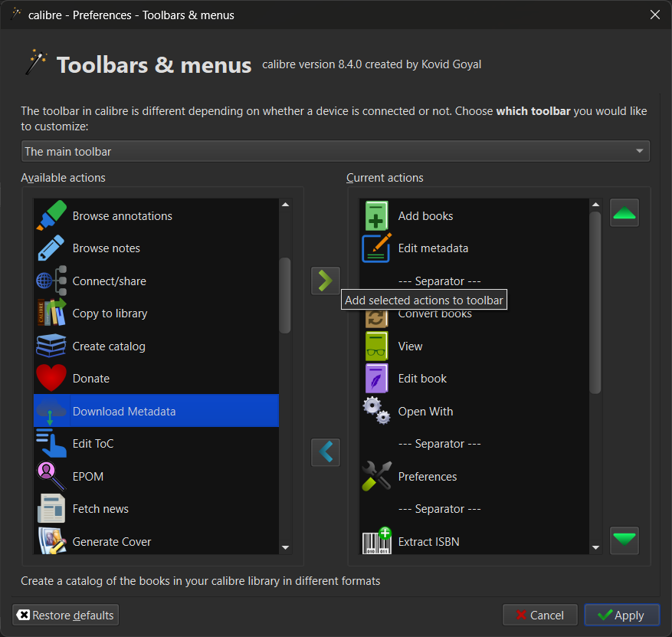This screenshot has width=672, height=637.
Task: Click the EPOM magnifier icon
Action: tap(51, 476)
